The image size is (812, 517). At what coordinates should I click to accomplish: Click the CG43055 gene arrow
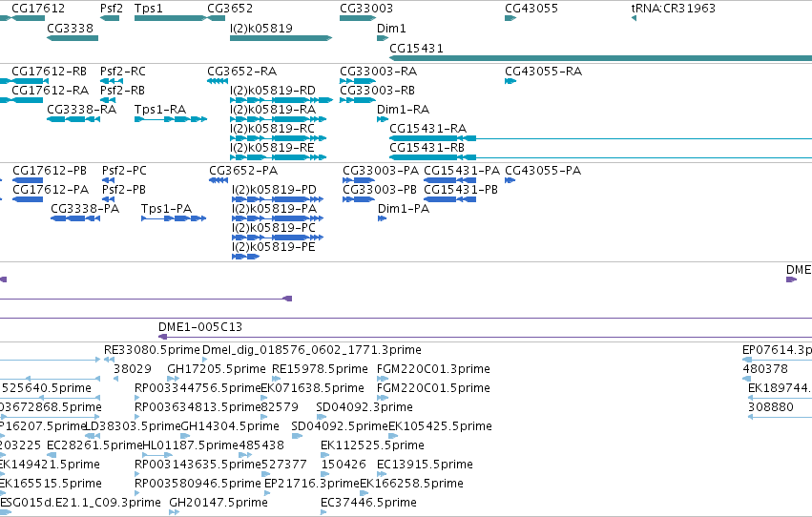[510, 18]
